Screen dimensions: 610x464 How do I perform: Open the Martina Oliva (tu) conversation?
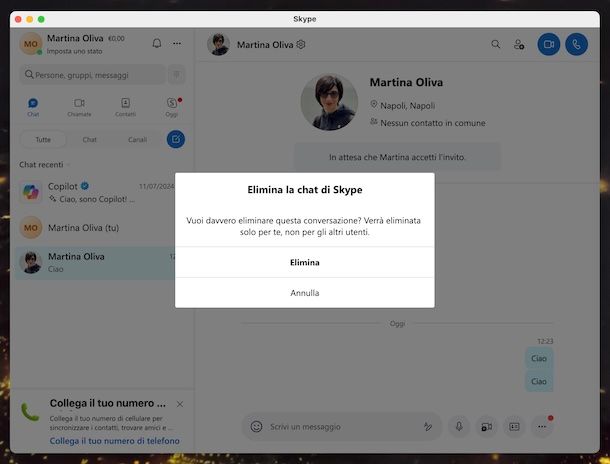click(x=95, y=228)
